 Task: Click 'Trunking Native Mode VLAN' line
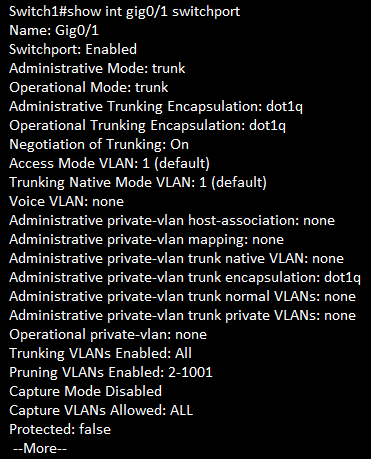coord(138,183)
